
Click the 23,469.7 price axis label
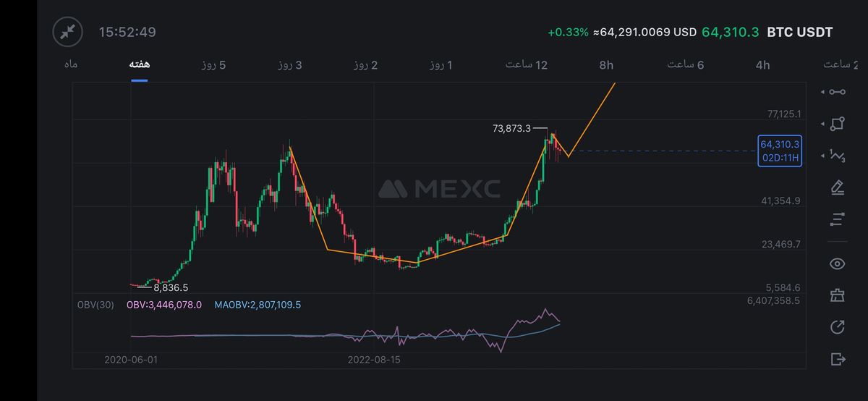(x=781, y=244)
